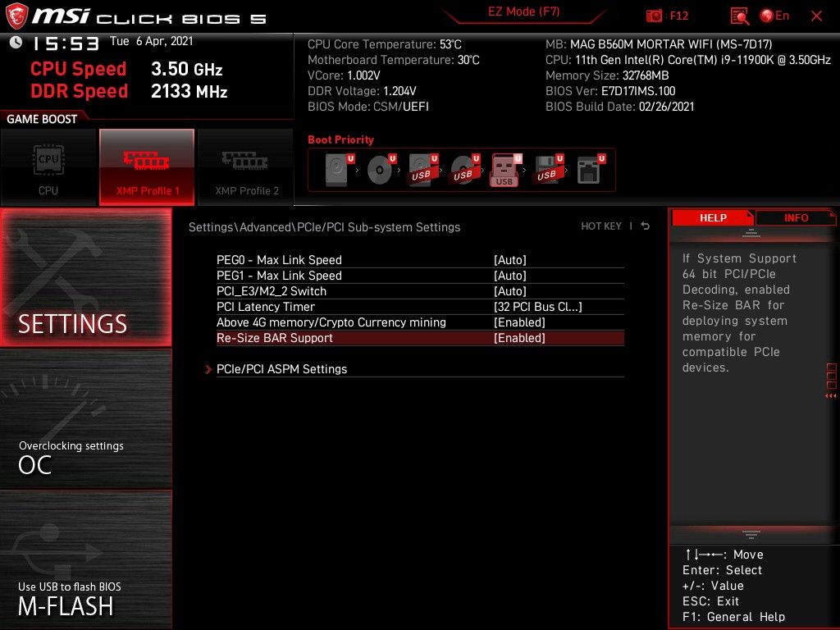The height and width of the screenshot is (630, 840).
Task: Click the HOT KEY label
Action: tap(601, 226)
